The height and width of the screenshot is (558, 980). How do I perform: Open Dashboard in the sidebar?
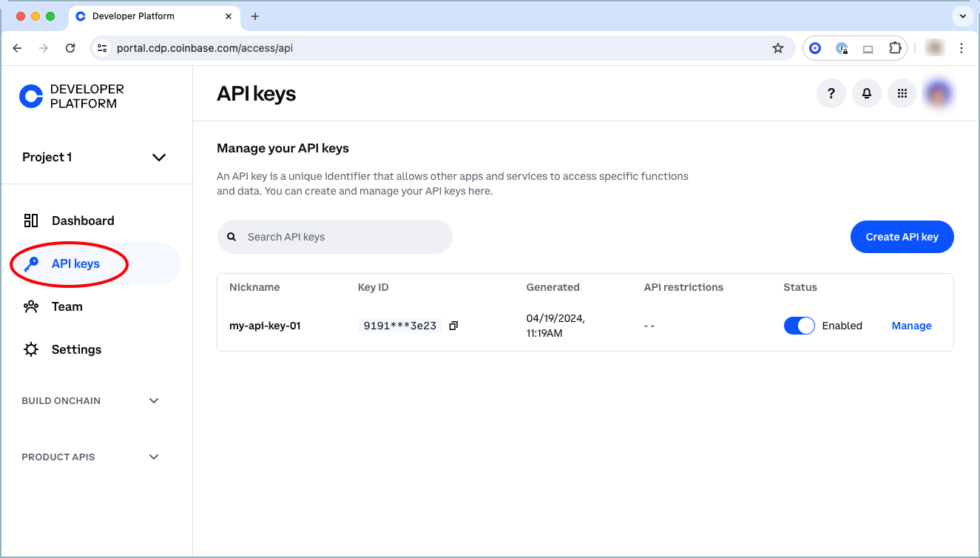click(82, 221)
